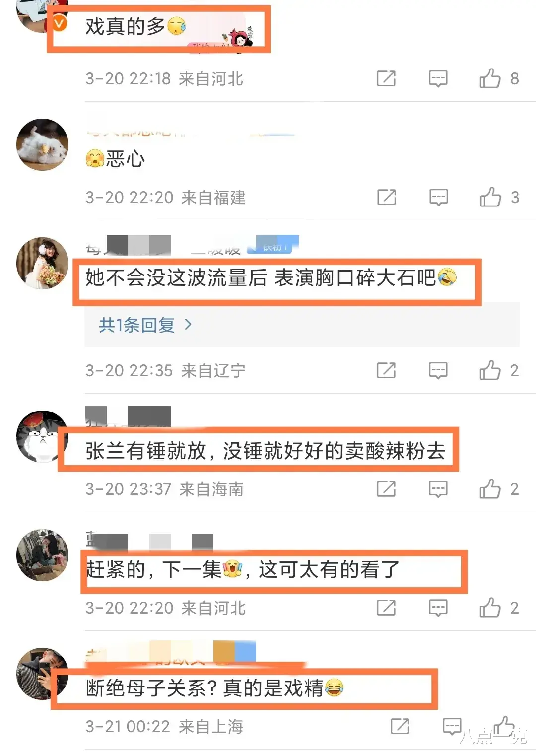Share the 断绝母子关系 comment from 上海
This screenshot has width=536, height=756.
pyautogui.click(x=400, y=726)
